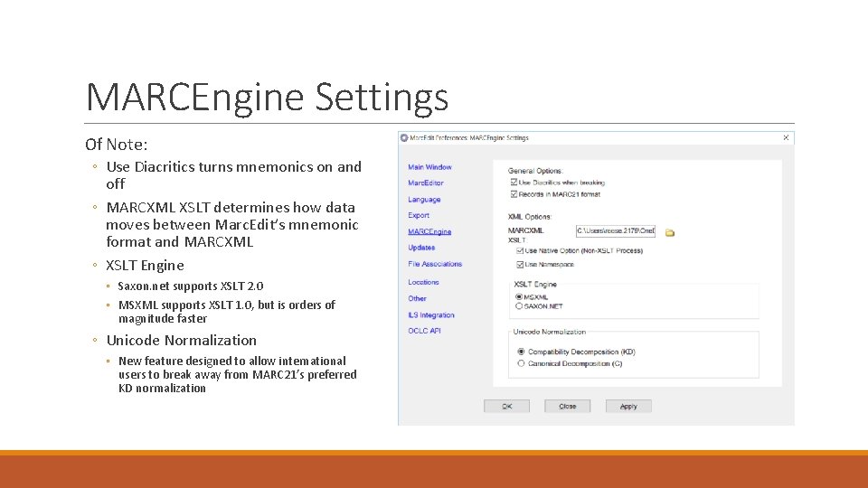
Task: Open the Export preferences section
Action: click(419, 215)
